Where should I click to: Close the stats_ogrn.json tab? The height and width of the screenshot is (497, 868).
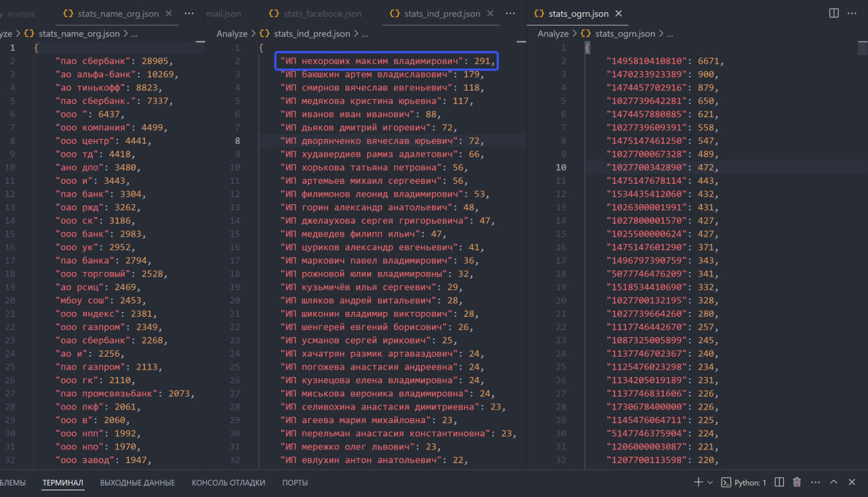[x=618, y=13]
